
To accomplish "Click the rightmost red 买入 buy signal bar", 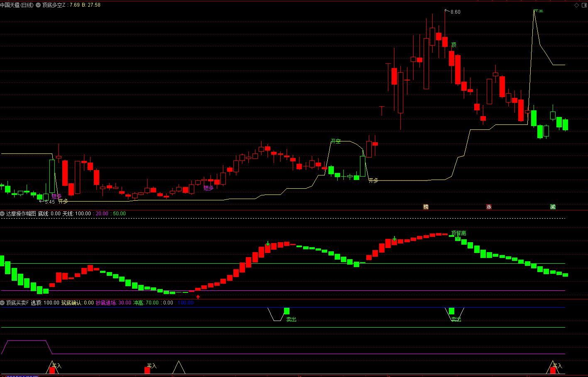I will click(x=553, y=370).
